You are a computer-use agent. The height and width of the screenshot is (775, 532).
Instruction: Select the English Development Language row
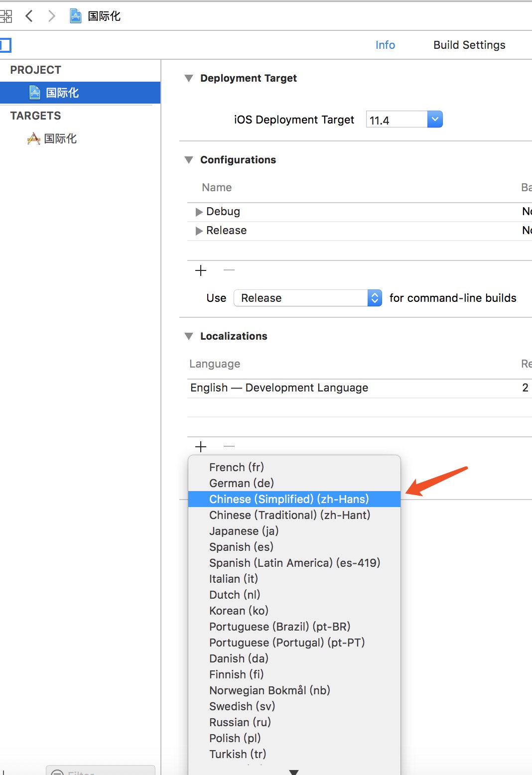pyautogui.click(x=279, y=388)
